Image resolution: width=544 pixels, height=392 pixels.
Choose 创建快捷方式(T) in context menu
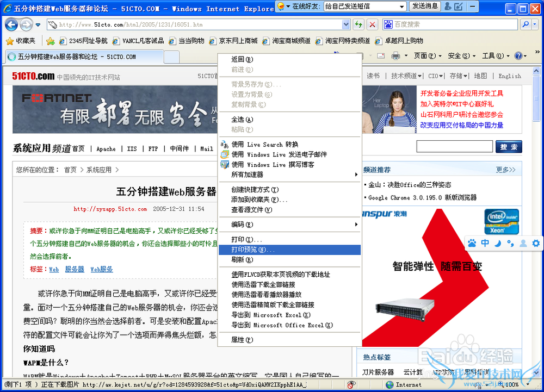coord(290,190)
